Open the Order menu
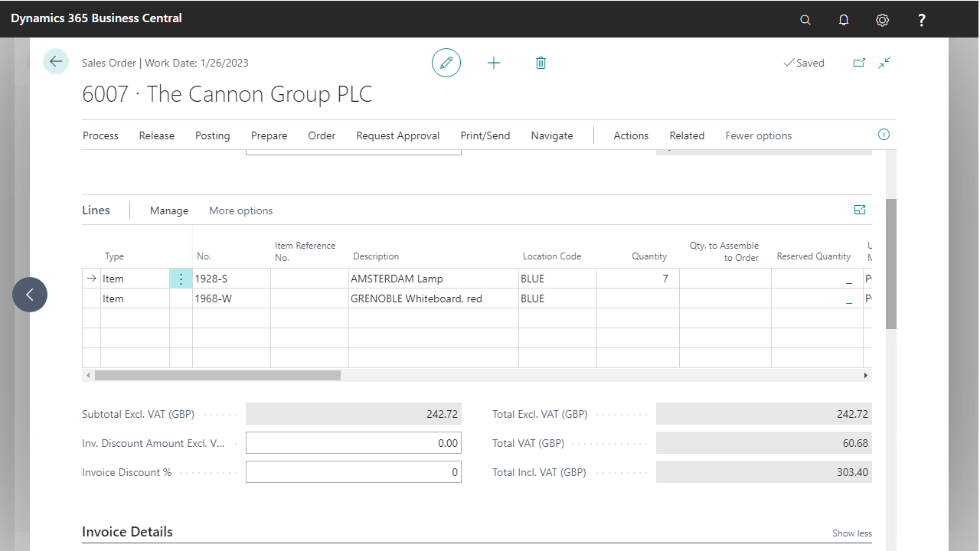Screen dimensions: 980x551 tap(322, 135)
